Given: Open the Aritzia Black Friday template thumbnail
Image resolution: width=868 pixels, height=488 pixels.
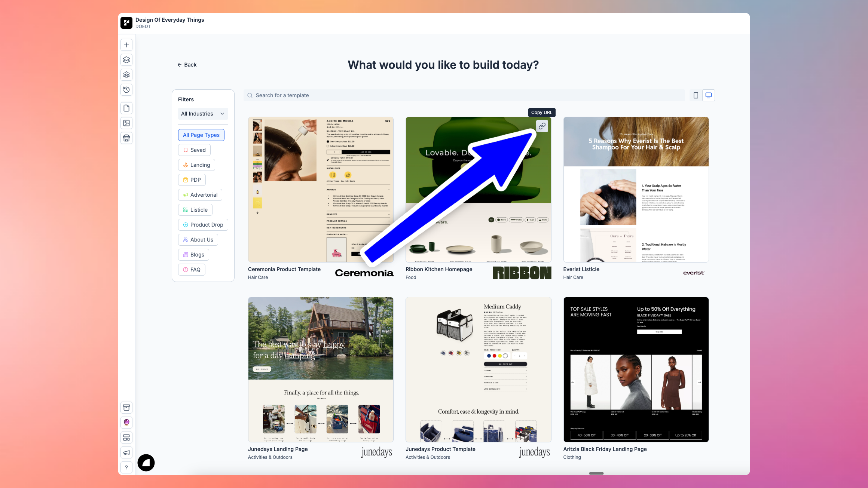Looking at the screenshot, I should [x=636, y=369].
